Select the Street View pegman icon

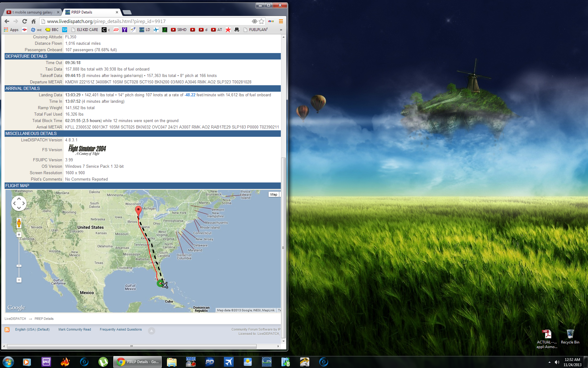point(19,223)
